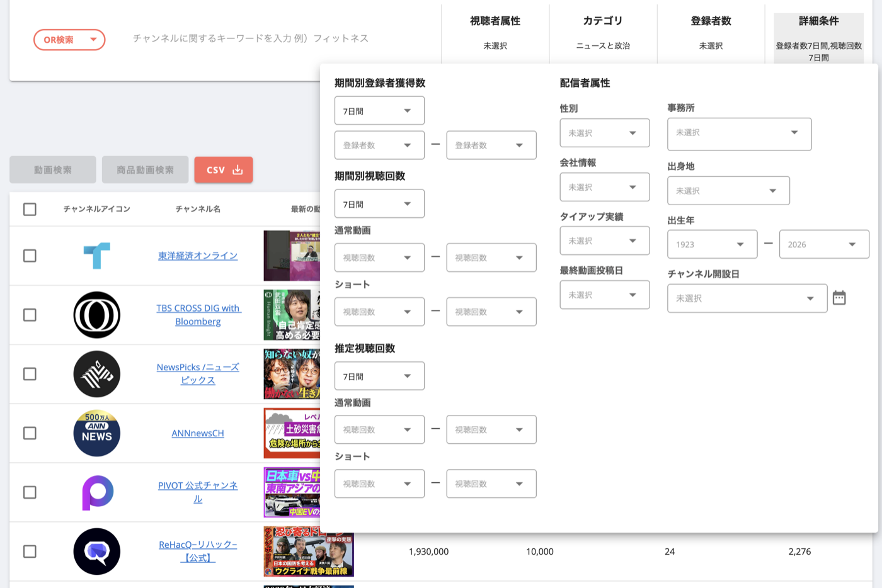Open the 期間別視聴回数 7日間 period dropdown
Screen dimensions: 882x588
pos(379,204)
